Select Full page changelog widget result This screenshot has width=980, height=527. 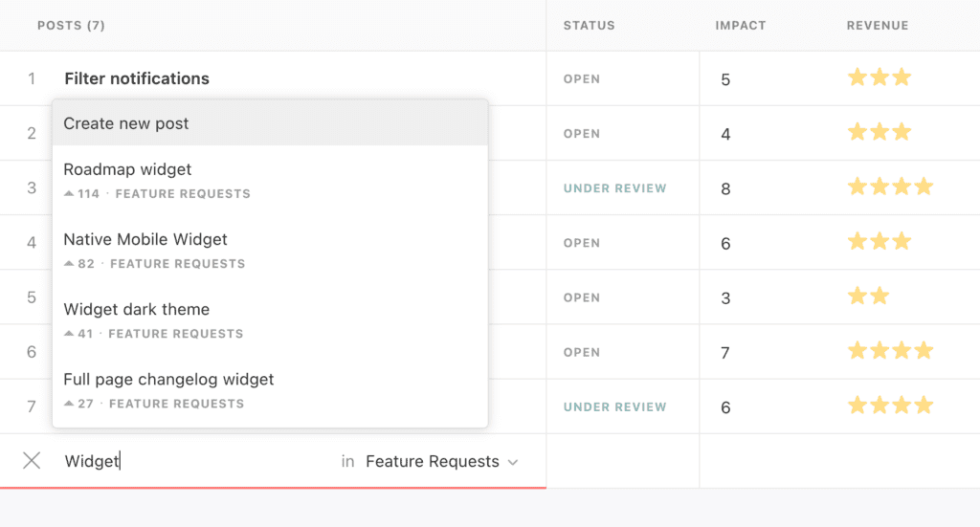click(168, 380)
